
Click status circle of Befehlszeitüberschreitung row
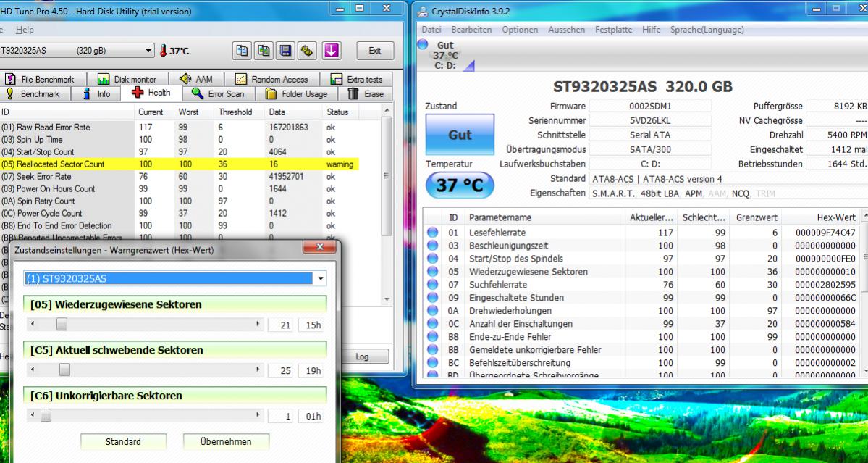pyautogui.click(x=432, y=363)
